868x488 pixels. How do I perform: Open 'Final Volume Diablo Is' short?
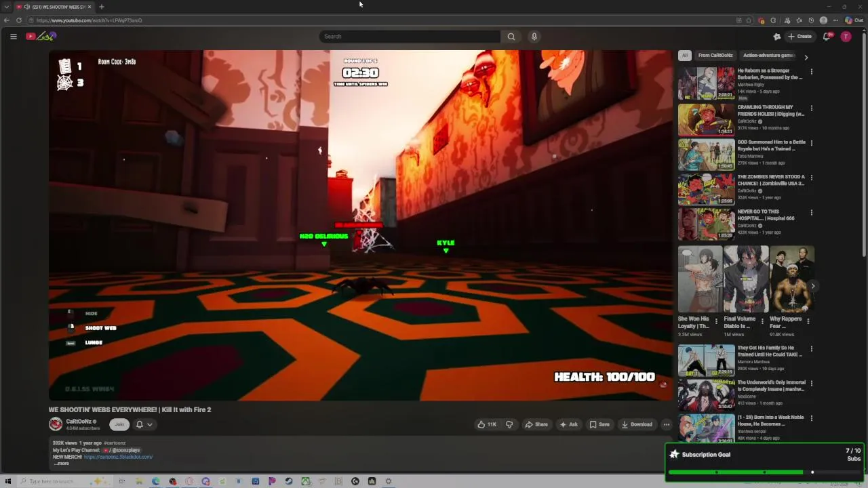click(x=746, y=279)
